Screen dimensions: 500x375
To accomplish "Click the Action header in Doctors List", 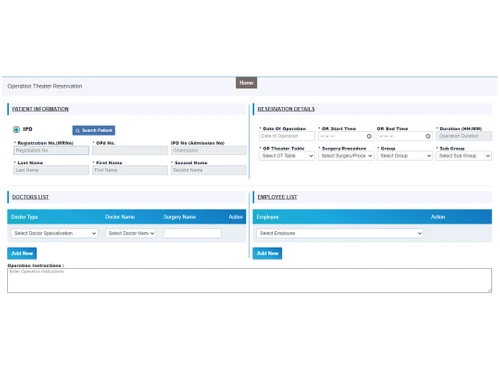I will tap(235, 217).
